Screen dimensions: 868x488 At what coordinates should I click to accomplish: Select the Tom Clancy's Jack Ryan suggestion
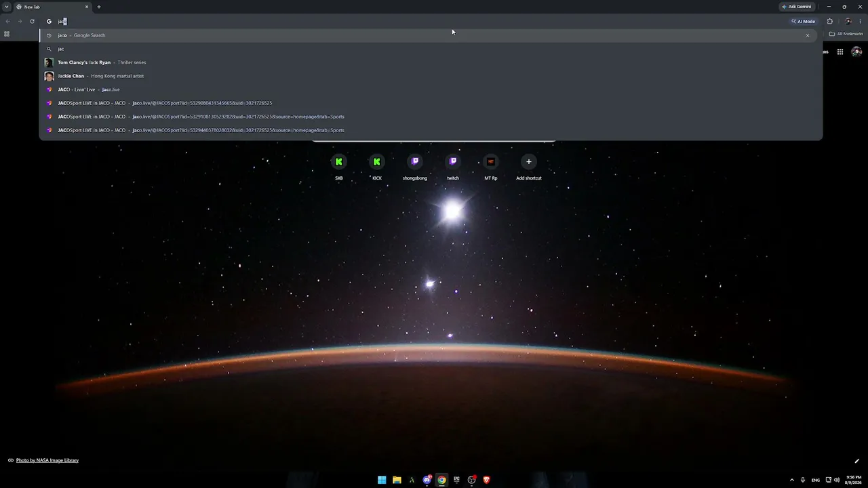click(431, 62)
